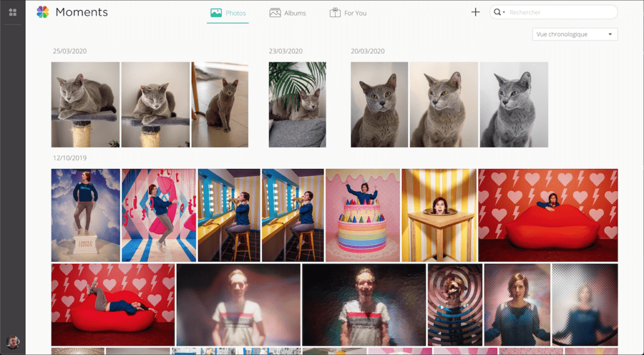644x355 pixels.
Task: Open spiral distorted face photo
Action: click(455, 305)
